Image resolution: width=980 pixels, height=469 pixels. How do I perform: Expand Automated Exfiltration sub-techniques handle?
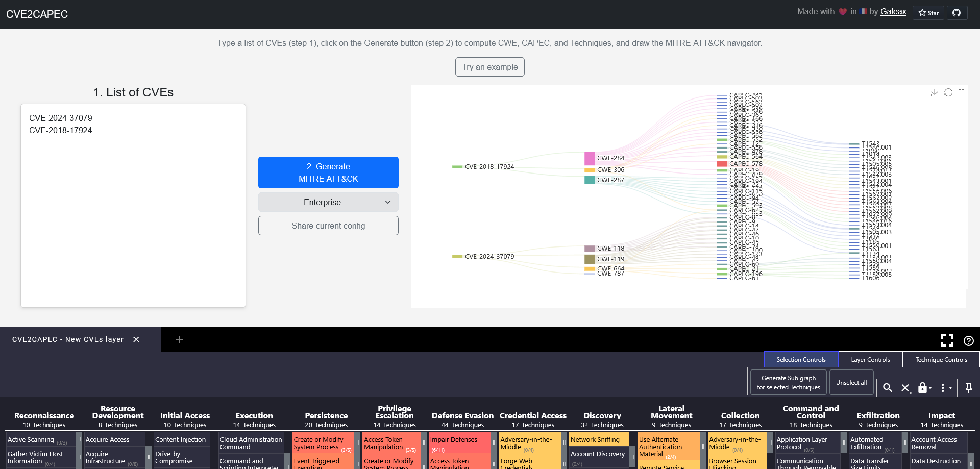pos(905,443)
